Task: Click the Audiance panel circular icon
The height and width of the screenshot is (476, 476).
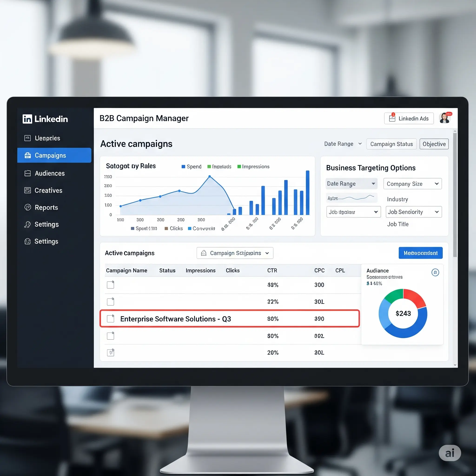Action: 435,272
